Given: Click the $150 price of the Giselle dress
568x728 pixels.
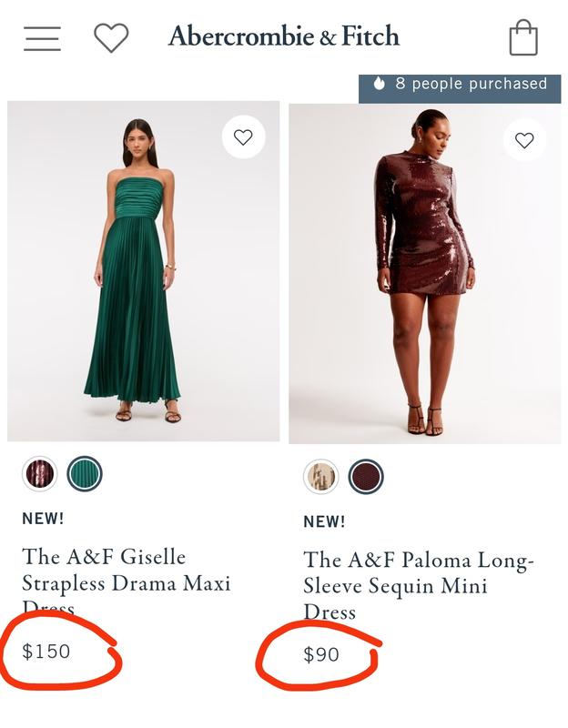Looking at the screenshot, I should [46, 651].
